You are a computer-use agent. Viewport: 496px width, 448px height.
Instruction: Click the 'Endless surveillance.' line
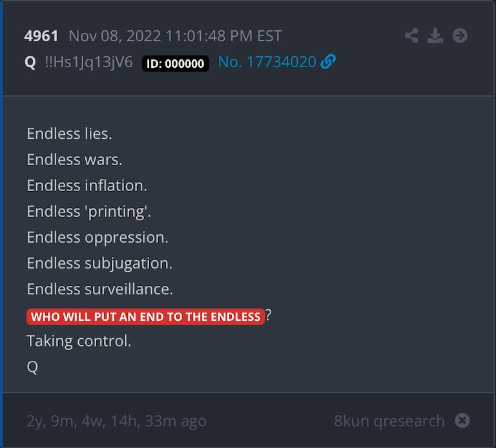point(99,289)
